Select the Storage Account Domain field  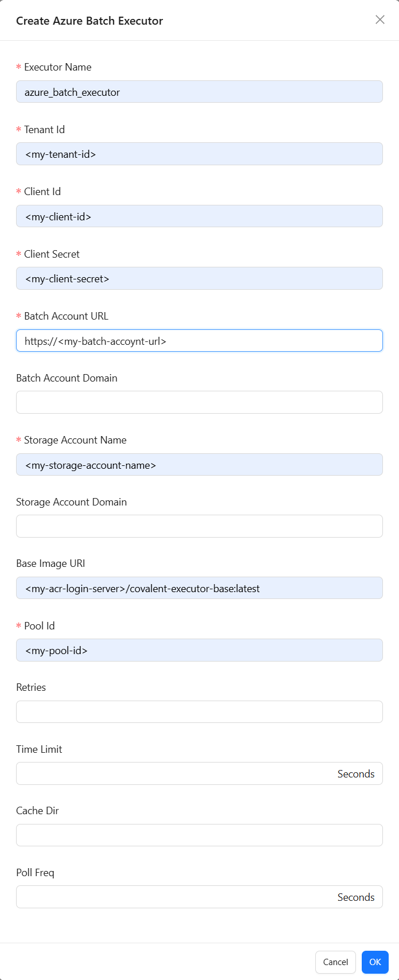(199, 526)
